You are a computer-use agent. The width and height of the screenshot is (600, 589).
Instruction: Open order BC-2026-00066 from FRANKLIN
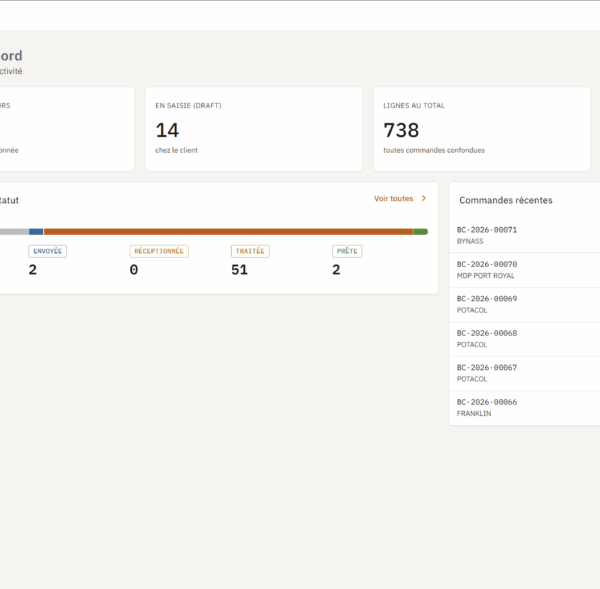pos(525,408)
